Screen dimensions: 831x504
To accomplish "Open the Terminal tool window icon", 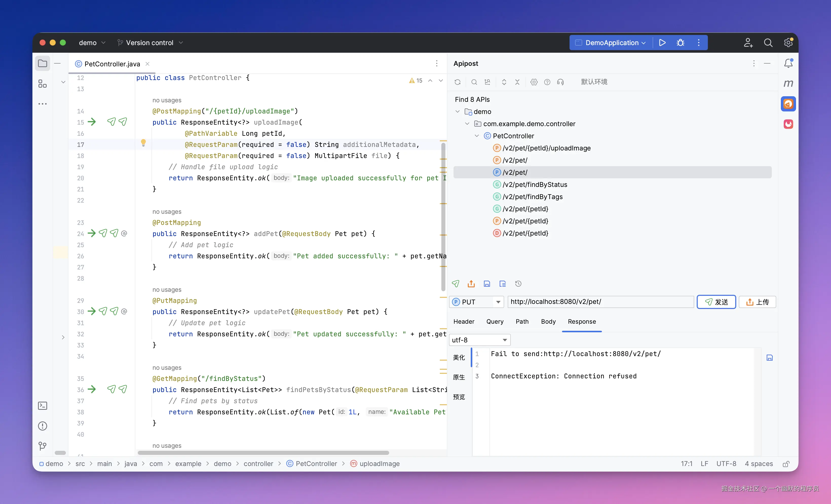I will point(43,405).
